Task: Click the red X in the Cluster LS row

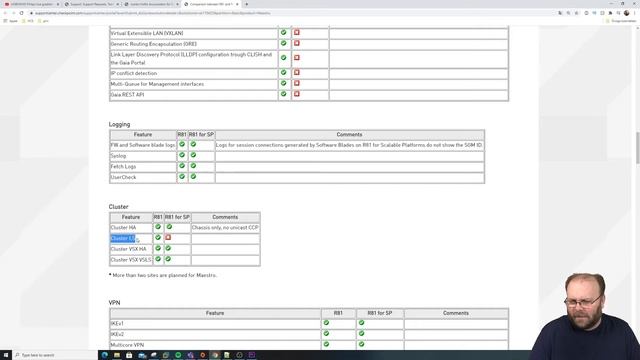Action: click(168, 238)
